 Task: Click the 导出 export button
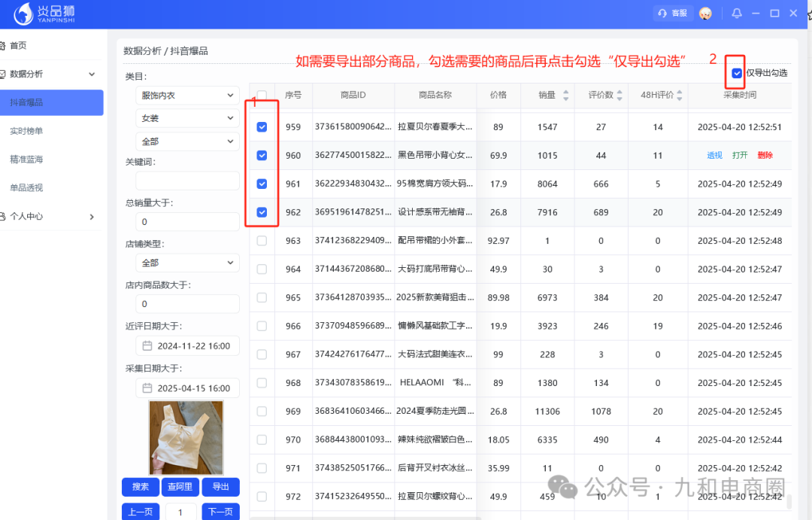click(x=220, y=487)
